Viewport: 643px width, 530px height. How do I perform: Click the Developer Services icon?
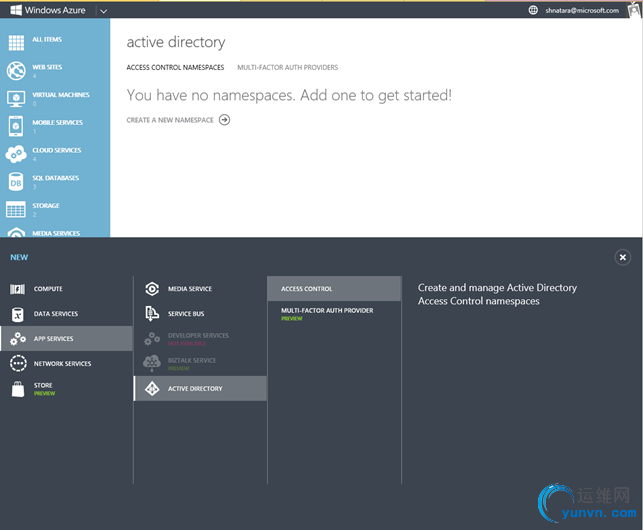point(152,339)
